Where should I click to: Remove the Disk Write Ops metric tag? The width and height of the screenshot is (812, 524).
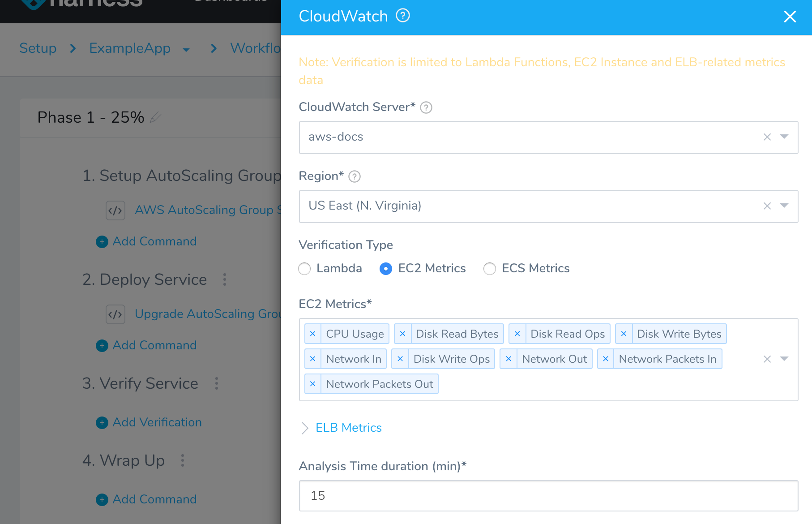click(400, 359)
